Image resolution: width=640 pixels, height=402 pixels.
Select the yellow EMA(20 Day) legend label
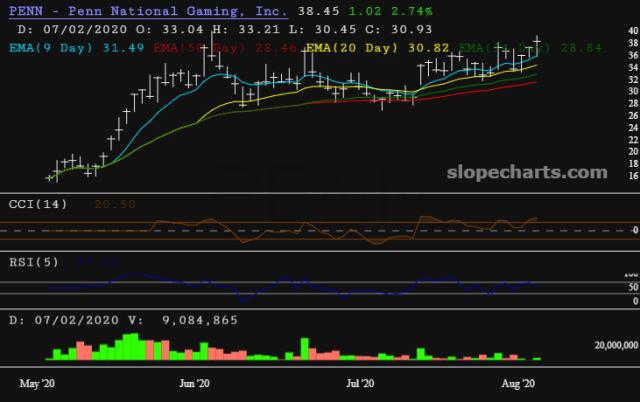(x=353, y=47)
